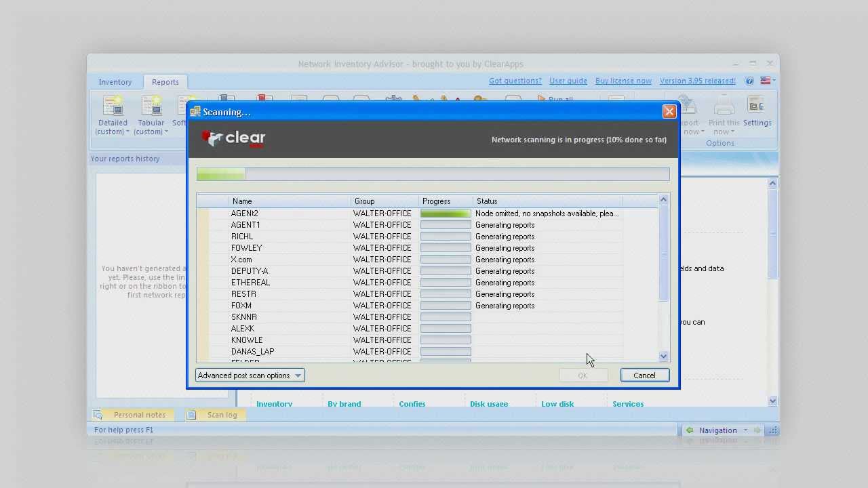This screenshot has height=488, width=868.
Task: Open the Got questions? link
Action: click(x=515, y=81)
